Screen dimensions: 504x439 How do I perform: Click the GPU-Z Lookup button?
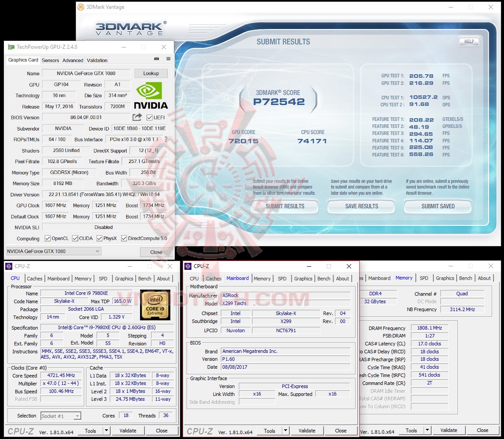pos(151,73)
